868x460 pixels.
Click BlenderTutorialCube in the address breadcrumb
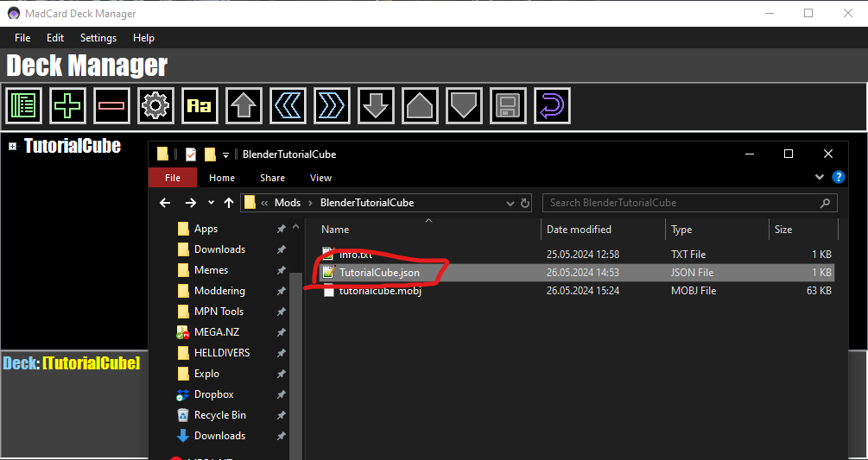pyautogui.click(x=367, y=202)
